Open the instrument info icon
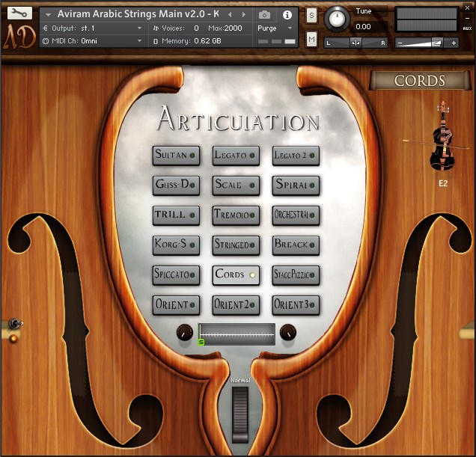This screenshot has height=457, width=476. tap(287, 14)
